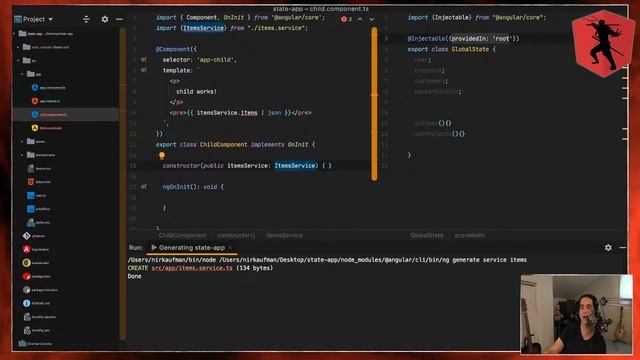Close the Generating state-app run tab
This screenshot has height=360, width=640.
pyautogui.click(x=230, y=248)
